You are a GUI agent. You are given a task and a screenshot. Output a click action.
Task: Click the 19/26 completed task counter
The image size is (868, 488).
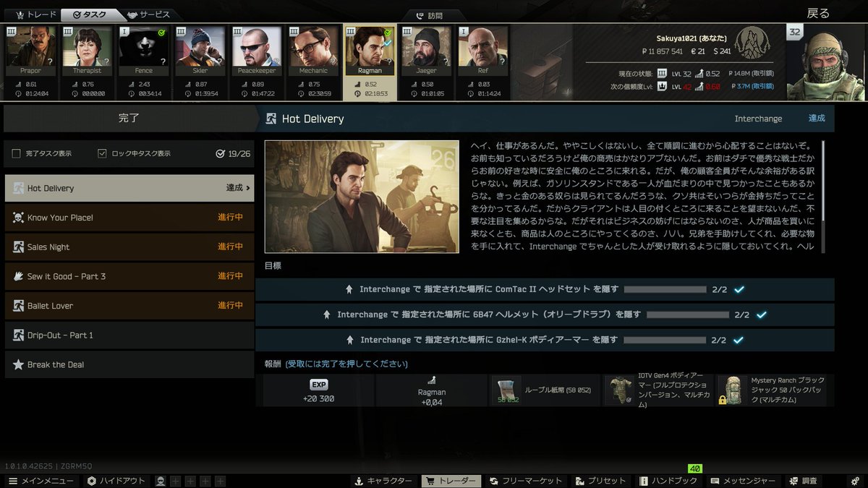click(233, 153)
